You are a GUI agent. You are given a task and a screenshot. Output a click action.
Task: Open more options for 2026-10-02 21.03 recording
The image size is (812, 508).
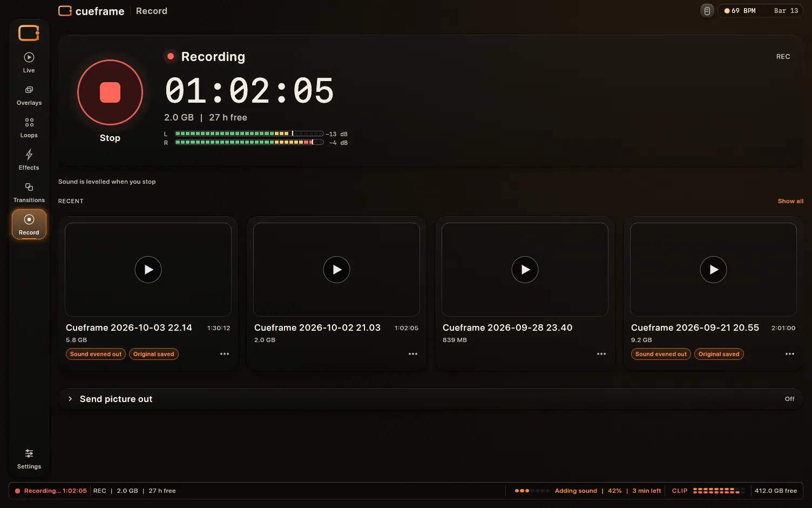coord(413,354)
